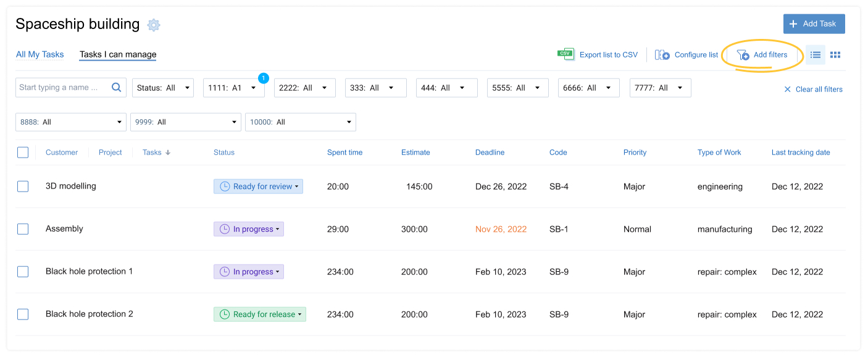Screen dimensions: 868x359
Task: Click the plus icon in Add Task
Action: [x=793, y=24]
